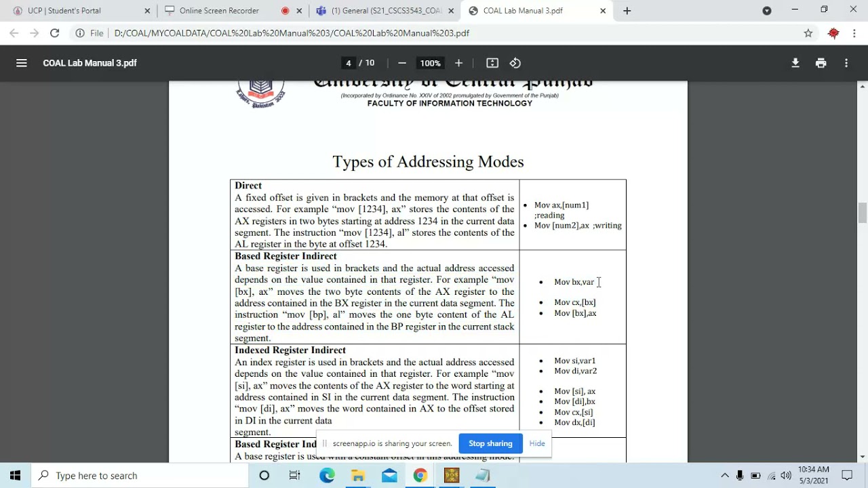Screen dimensions: 868x488
Task: Click the File info icon in address bar
Action: point(80,33)
